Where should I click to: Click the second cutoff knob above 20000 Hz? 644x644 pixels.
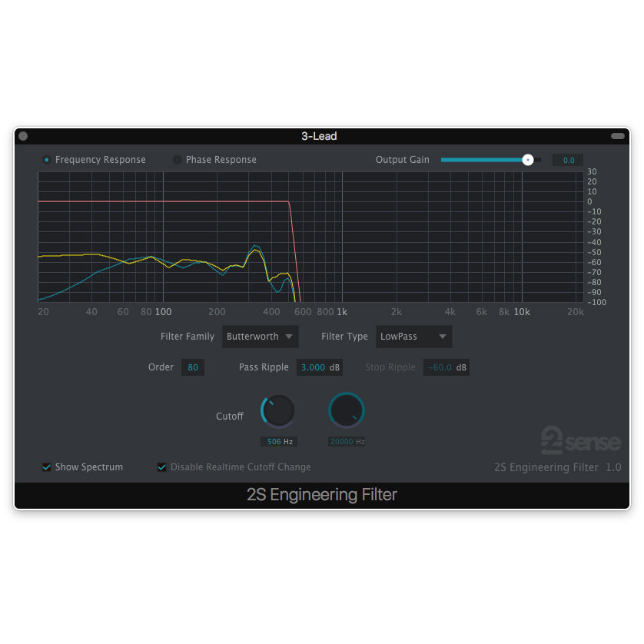click(347, 411)
